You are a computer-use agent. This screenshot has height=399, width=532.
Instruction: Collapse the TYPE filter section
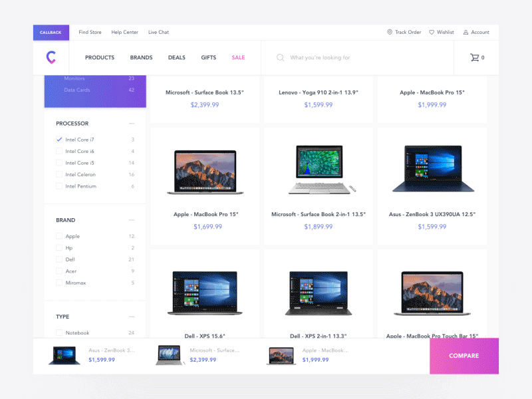tap(132, 316)
